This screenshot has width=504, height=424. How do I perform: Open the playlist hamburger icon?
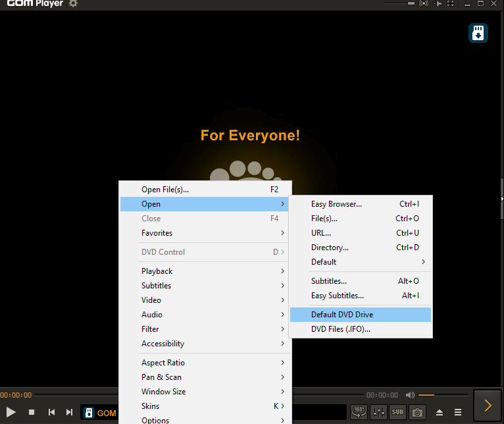coord(458,412)
